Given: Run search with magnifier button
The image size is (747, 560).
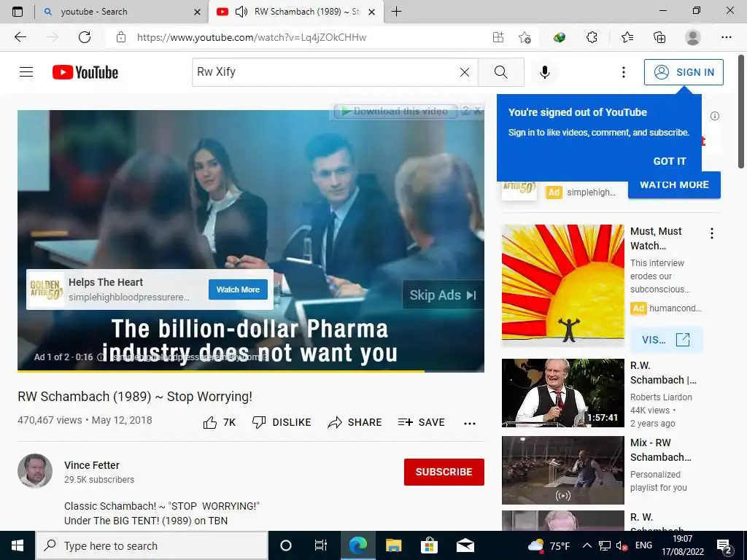Looking at the screenshot, I should 500,72.
